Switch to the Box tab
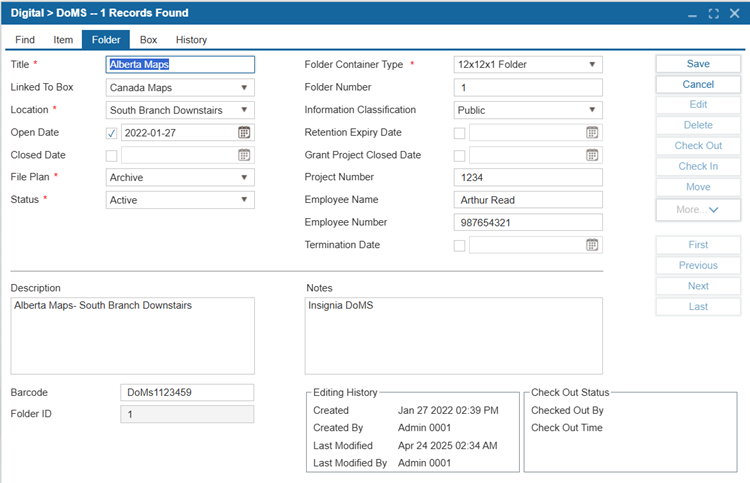 pos(148,40)
